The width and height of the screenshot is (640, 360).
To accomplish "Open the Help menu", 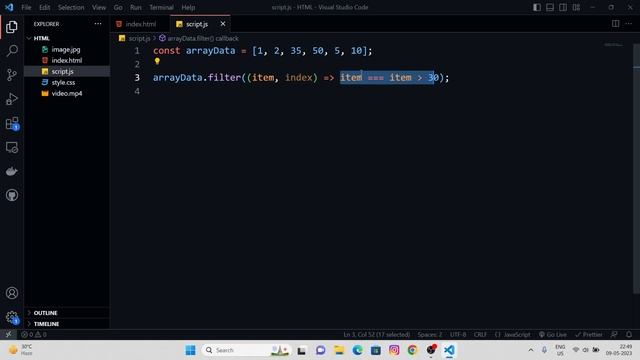I will [188, 7].
